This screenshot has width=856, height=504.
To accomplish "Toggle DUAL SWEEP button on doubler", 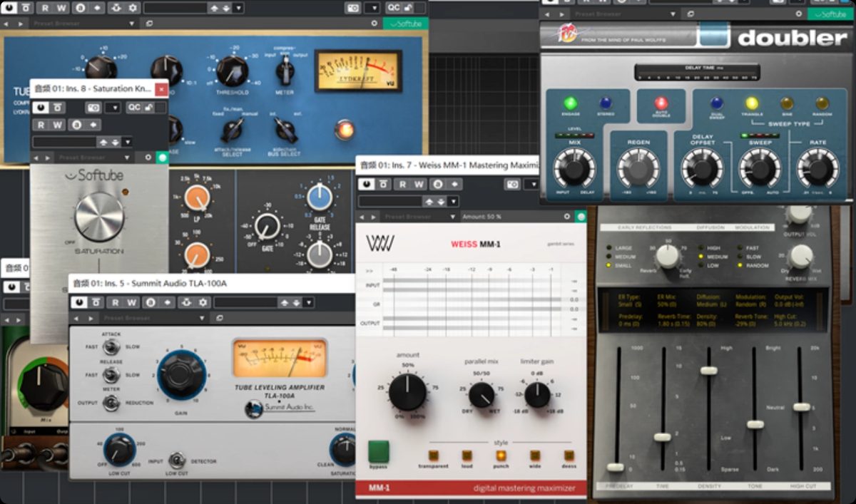I will [717, 103].
